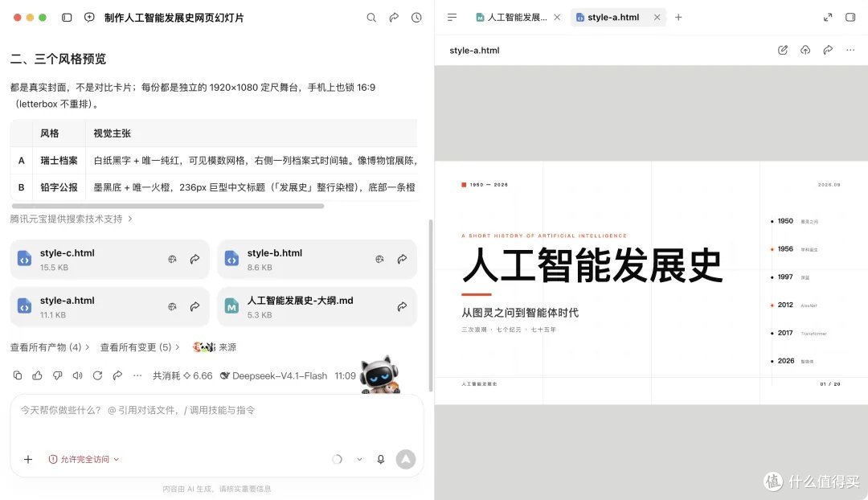Image resolution: width=868 pixels, height=500 pixels.
Task: Click the table horizontal scrollbar
Action: click(168, 206)
